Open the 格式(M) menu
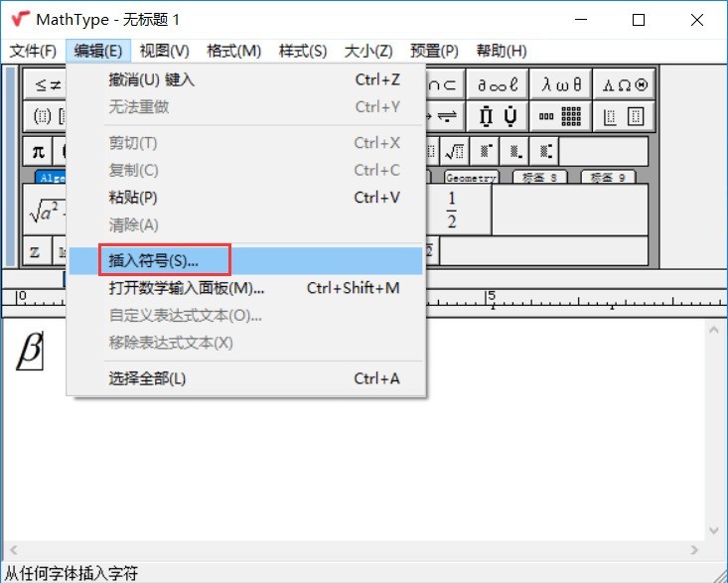This screenshot has height=583, width=728. coord(234,51)
